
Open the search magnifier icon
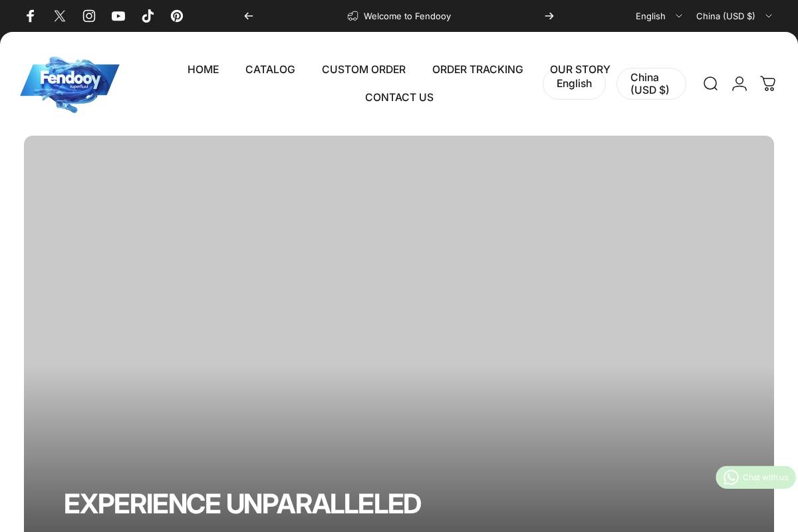[x=710, y=84]
